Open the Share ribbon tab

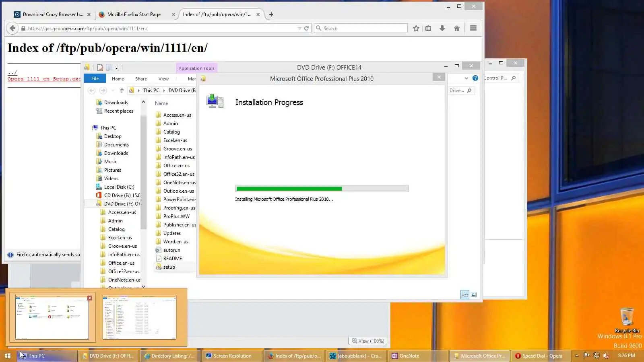pyautogui.click(x=141, y=79)
